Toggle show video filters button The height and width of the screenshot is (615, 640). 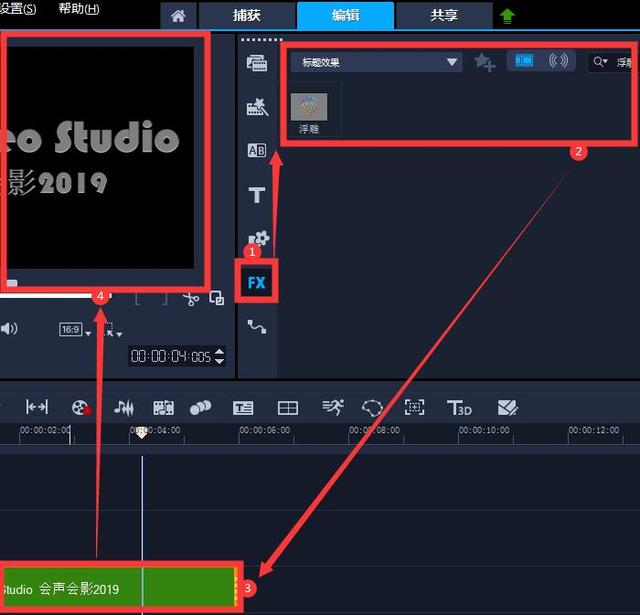pyautogui.click(x=524, y=61)
